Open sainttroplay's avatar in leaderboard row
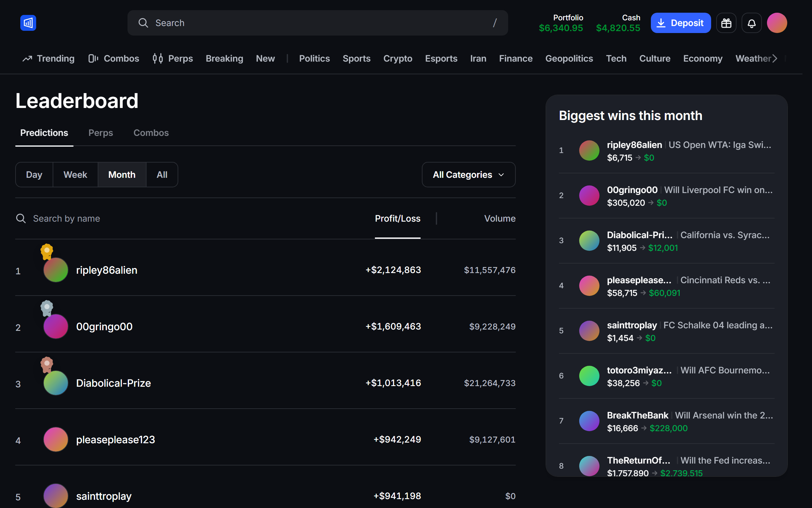The height and width of the screenshot is (508, 812). [x=56, y=496]
